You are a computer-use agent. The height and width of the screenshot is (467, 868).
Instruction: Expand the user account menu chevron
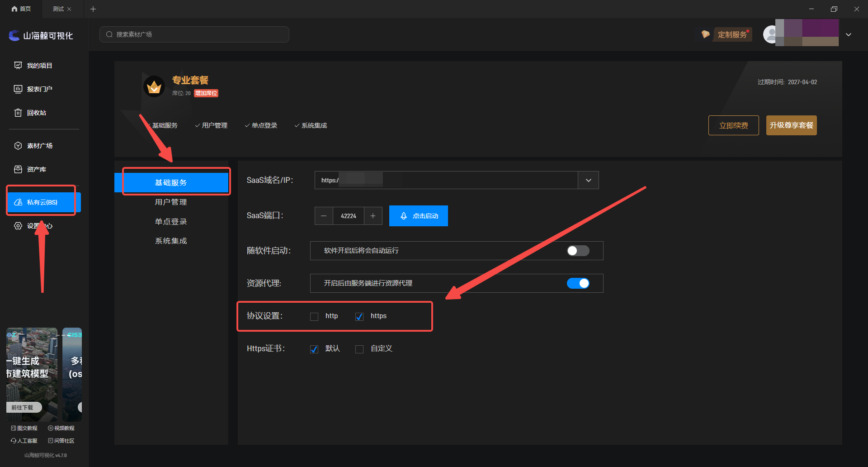pos(849,35)
